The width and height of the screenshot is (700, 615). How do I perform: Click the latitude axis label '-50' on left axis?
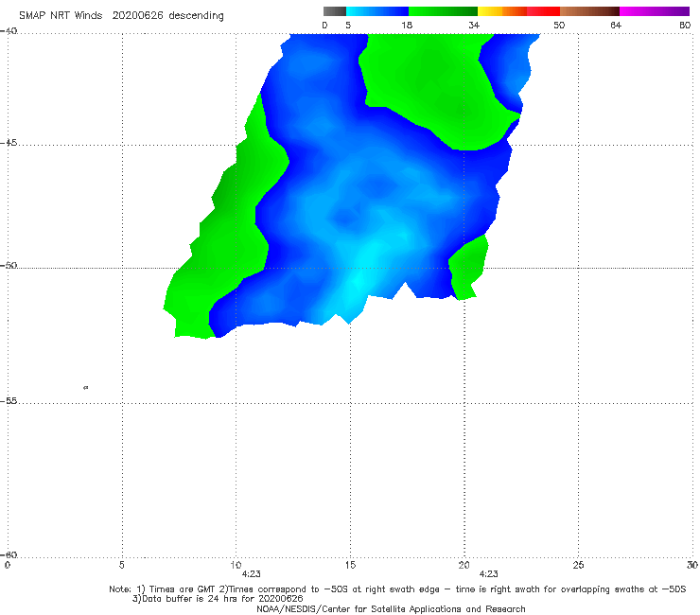click(x=9, y=265)
